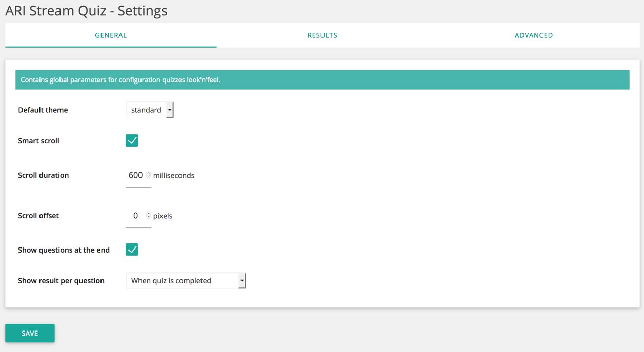Click the Scroll offset number field
Image resolution: width=644 pixels, height=352 pixels.
138,216
